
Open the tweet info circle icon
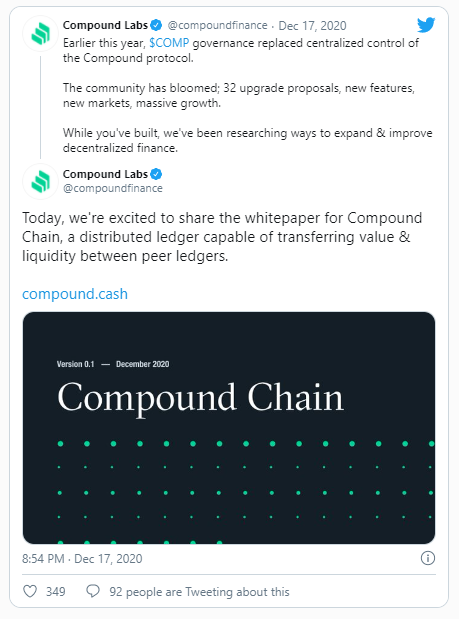428,558
